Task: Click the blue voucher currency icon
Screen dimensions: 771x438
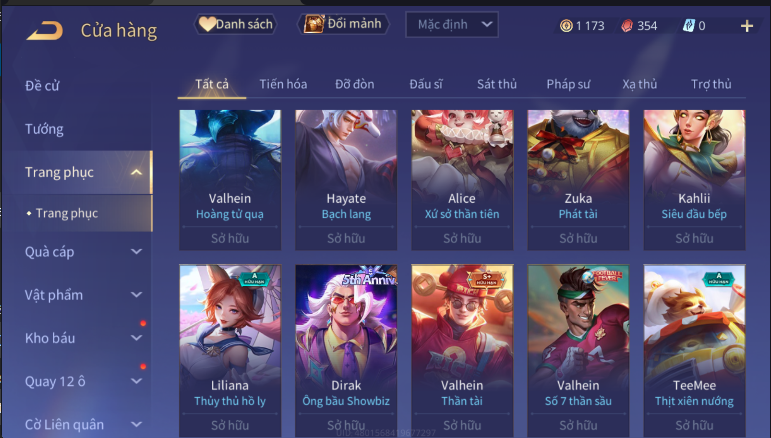Action: [689, 26]
